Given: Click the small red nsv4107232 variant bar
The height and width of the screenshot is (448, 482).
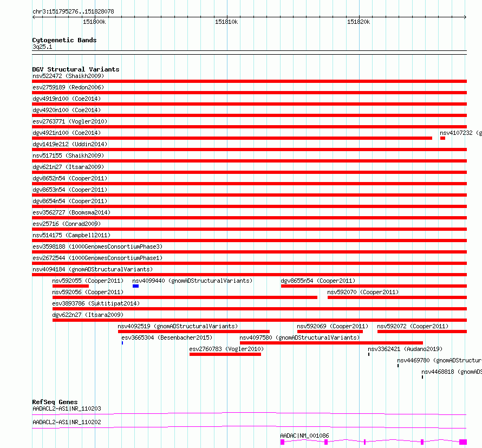Looking at the screenshot, I should click(x=442, y=138).
